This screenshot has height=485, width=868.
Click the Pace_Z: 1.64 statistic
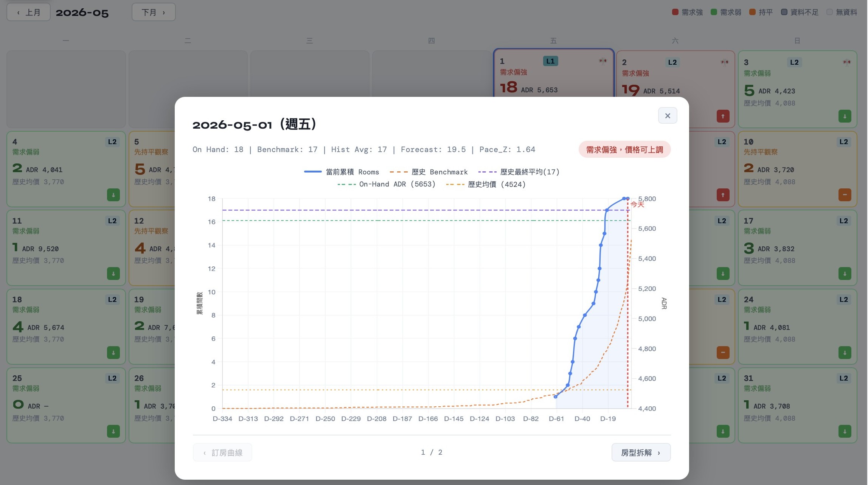click(507, 149)
